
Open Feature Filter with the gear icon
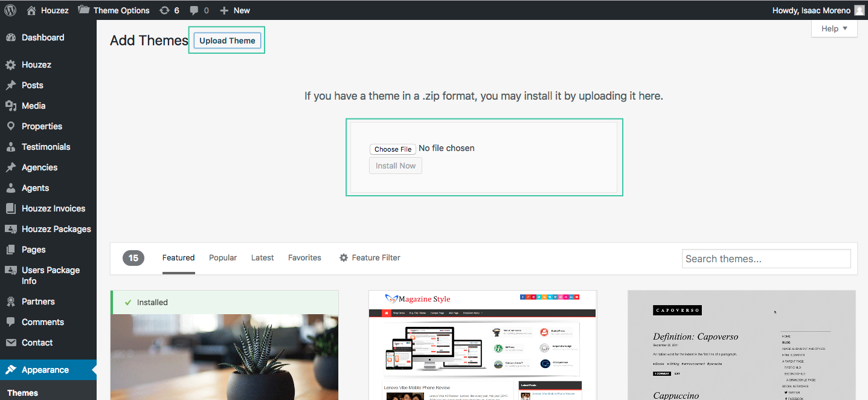click(370, 257)
